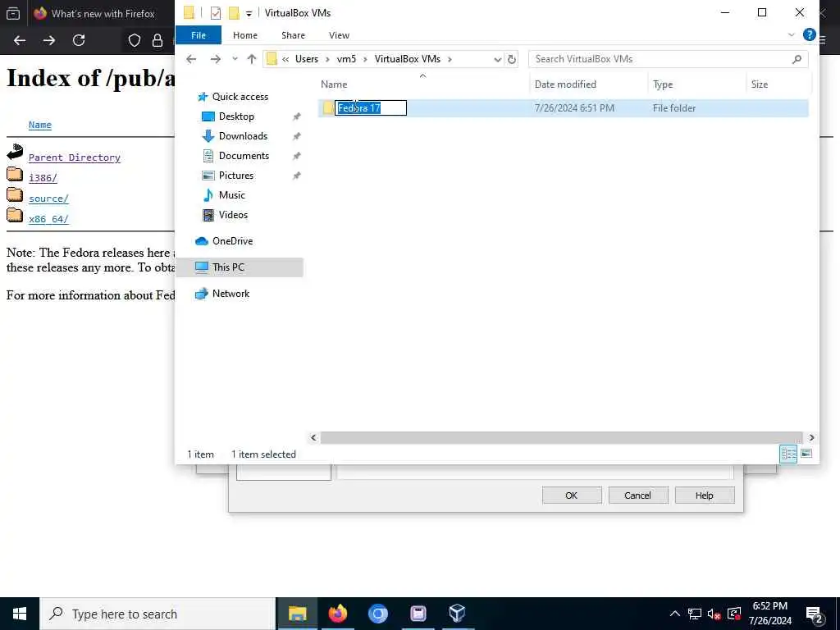Click the Fedora 17 folder icon
Image resolution: width=840 pixels, height=630 pixels.
tap(328, 108)
